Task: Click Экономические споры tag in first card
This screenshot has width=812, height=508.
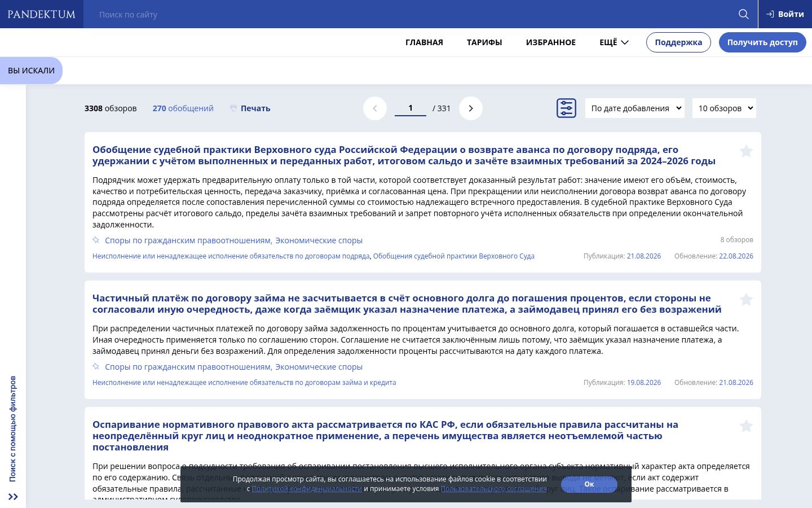Action: point(319,240)
